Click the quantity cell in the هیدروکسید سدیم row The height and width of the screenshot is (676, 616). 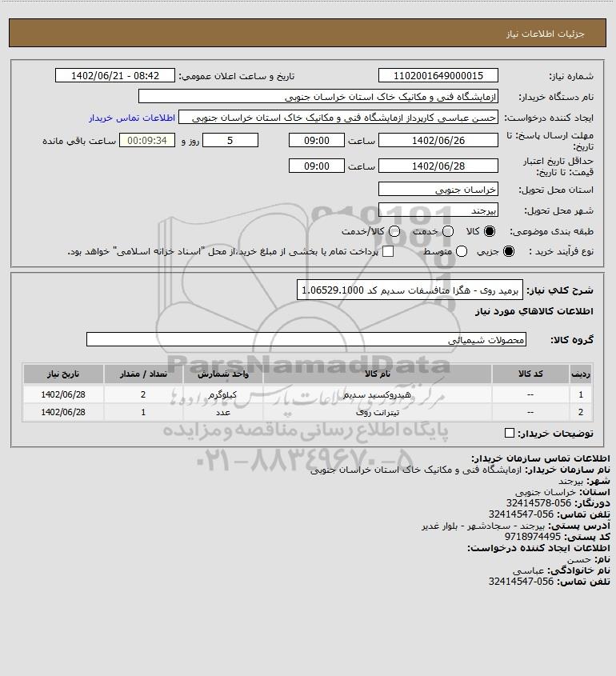coord(143,394)
